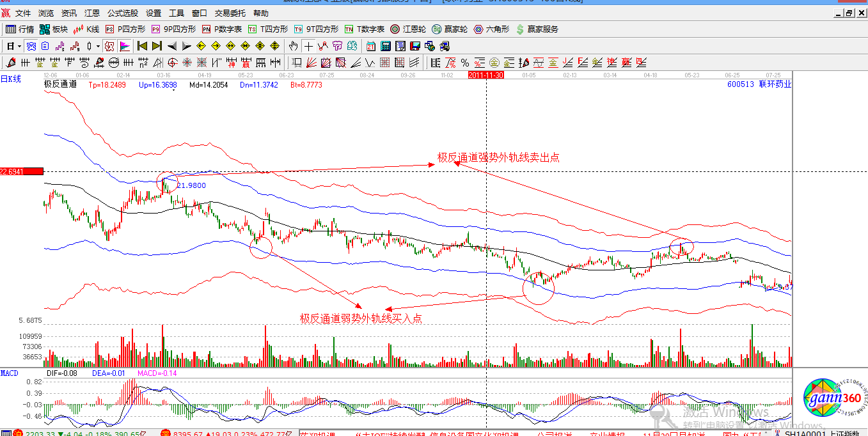Viewport: 868px width, 436px height.
Task: Expand the 日 period dropdown arrow
Action: pyautogui.click(x=19, y=46)
